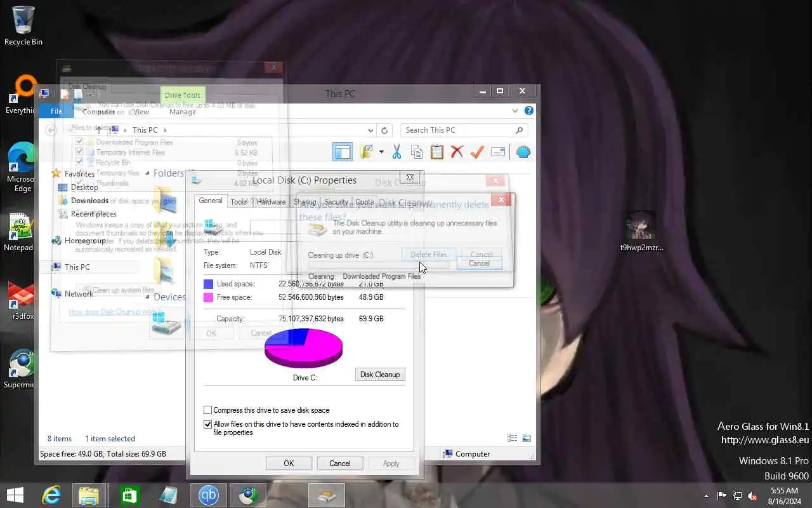Select Homegroup in the navigation pane
The height and width of the screenshot is (508, 812).
(85, 241)
